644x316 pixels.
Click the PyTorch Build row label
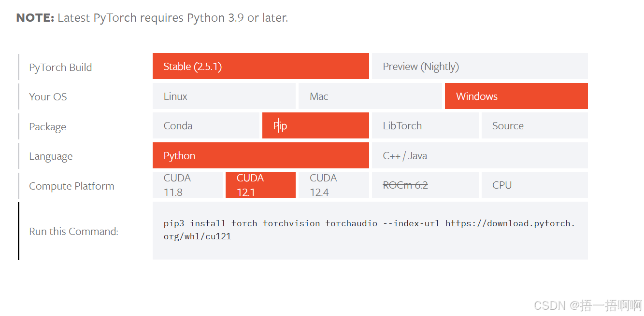(60, 67)
